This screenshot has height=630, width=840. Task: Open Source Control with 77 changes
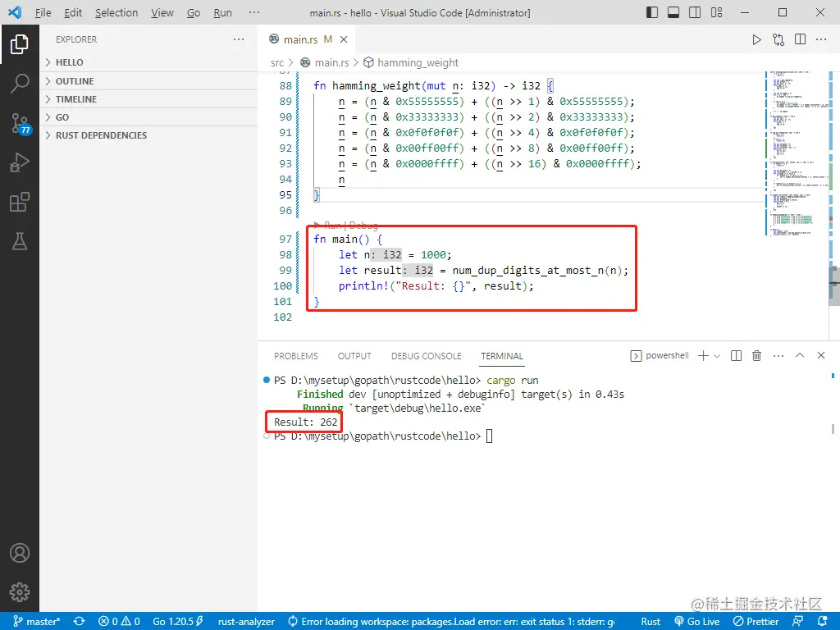click(21, 123)
